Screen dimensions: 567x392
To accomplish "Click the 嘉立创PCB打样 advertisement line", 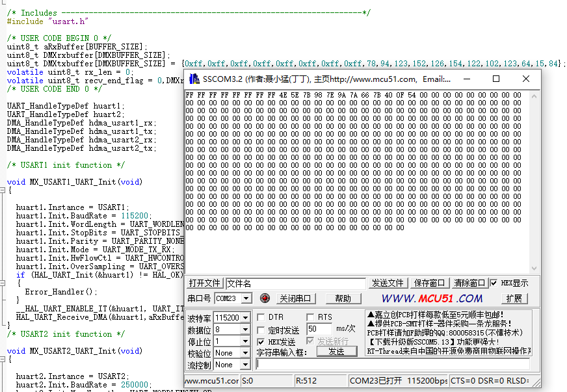I will click(435, 315).
